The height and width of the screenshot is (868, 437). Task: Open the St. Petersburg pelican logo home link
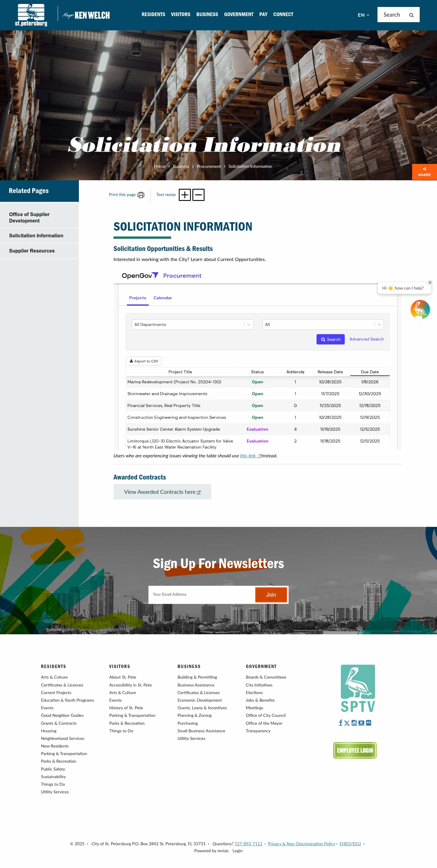click(31, 15)
